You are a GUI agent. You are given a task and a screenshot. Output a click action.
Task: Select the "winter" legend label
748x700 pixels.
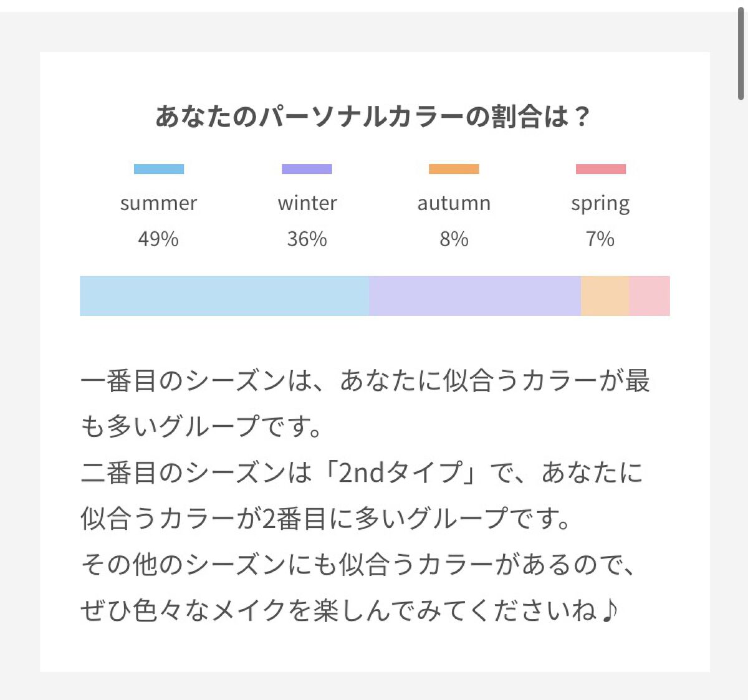[x=307, y=203]
